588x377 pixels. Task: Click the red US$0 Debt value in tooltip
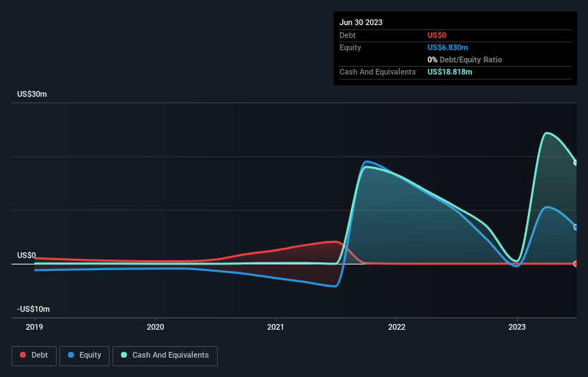(x=437, y=35)
